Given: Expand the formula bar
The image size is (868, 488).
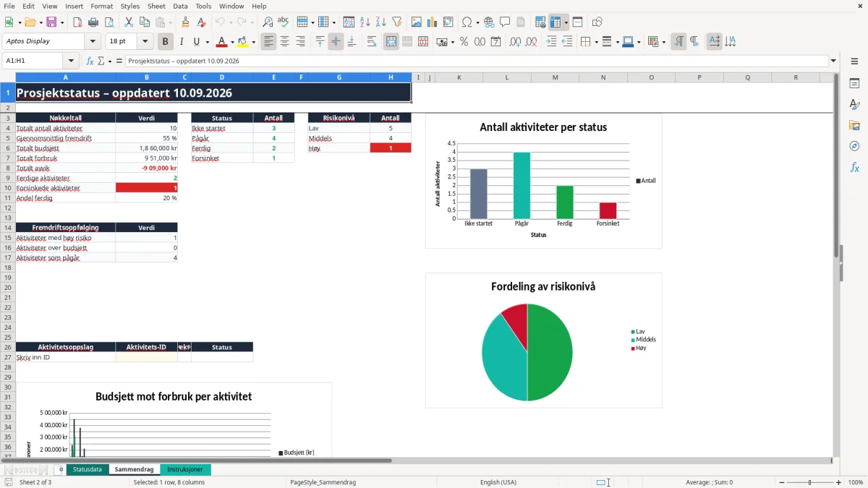Looking at the screenshot, I should [x=833, y=61].
